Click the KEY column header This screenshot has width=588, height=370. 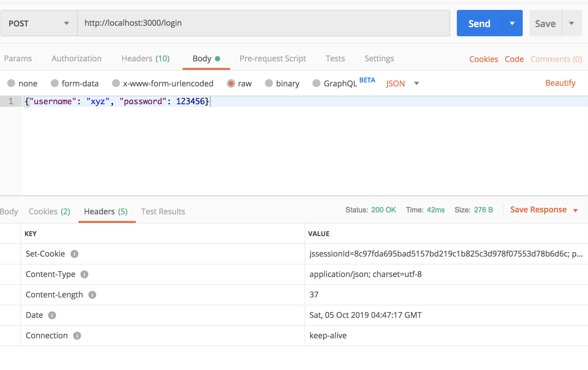click(31, 234)
